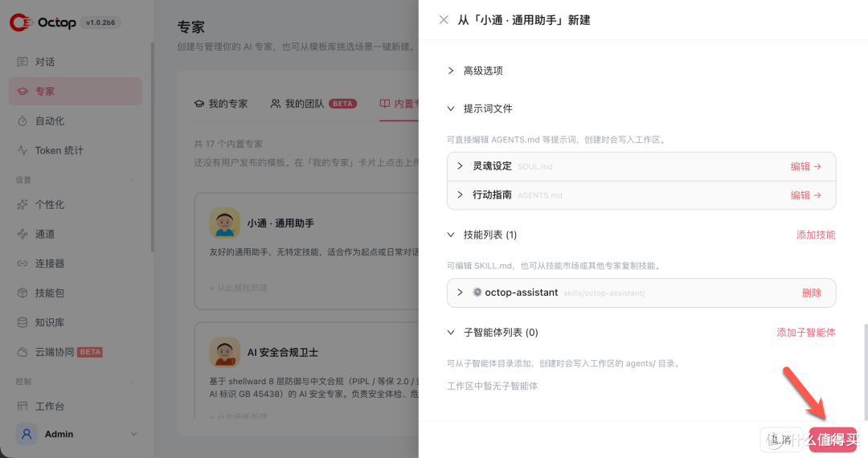Expand the 灵魂设定 SOUL.md row
The image size is (868, 458).
(x=460, y=166)
